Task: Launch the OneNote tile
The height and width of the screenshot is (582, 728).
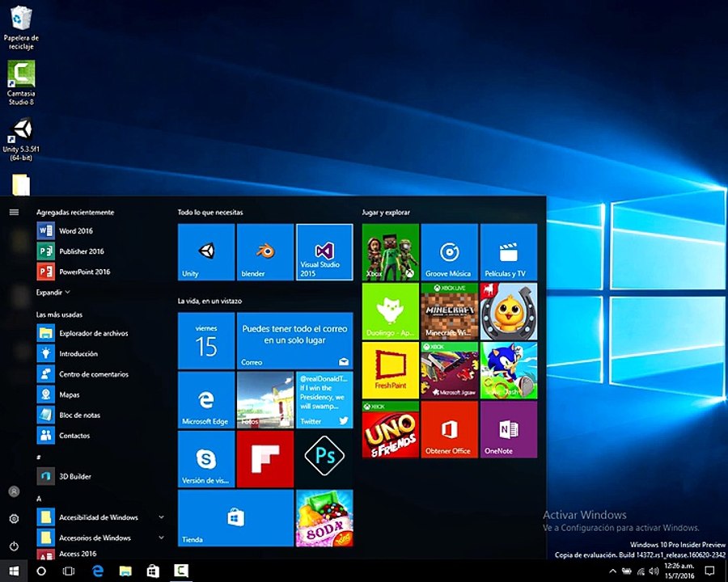Action: click(509, 430)
